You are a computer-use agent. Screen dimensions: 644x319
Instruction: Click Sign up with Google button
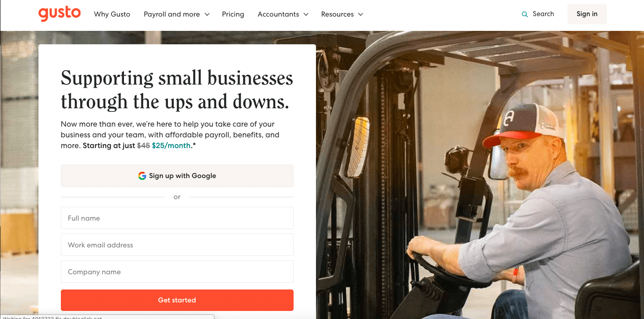177,176
